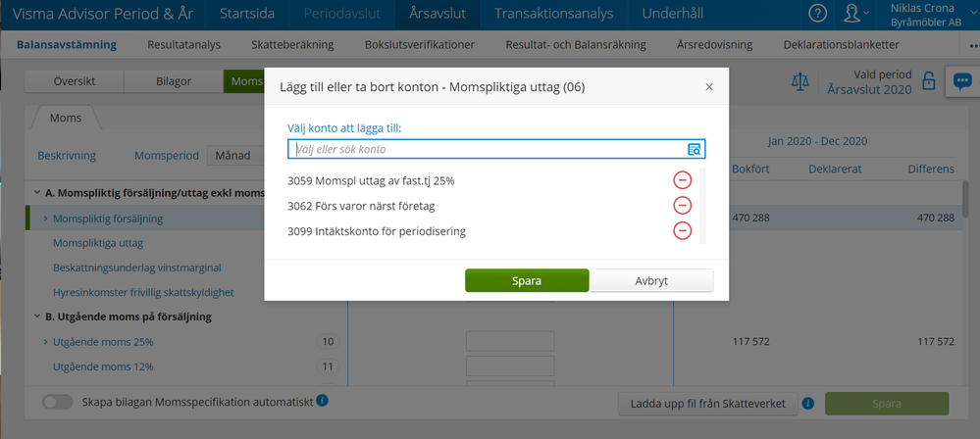Click the green Spara button in dialog
The image size is (980, 439).
526,280
